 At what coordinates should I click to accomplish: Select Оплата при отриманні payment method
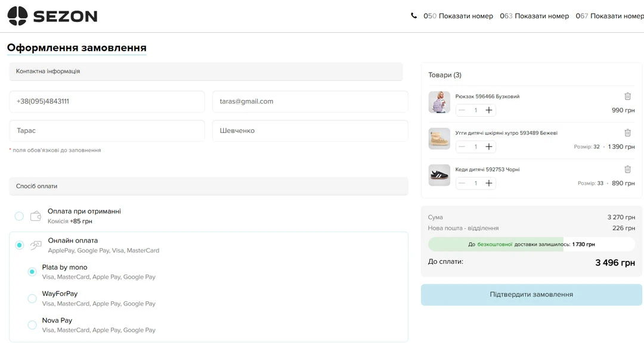pyautogui.click(x=19, y=216)
